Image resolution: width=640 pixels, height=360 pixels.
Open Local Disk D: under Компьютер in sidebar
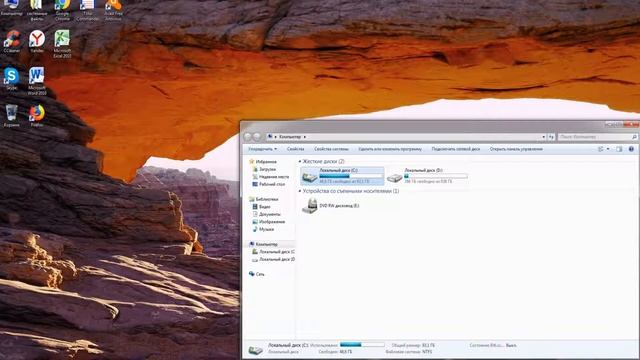[273, 259]
